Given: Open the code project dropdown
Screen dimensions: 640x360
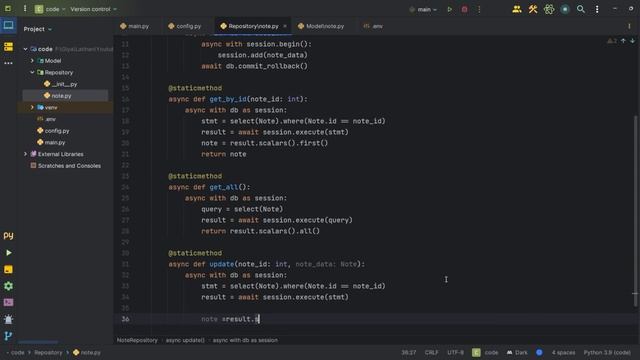Looking at the screenshot, I should click(x=50, y=9).
